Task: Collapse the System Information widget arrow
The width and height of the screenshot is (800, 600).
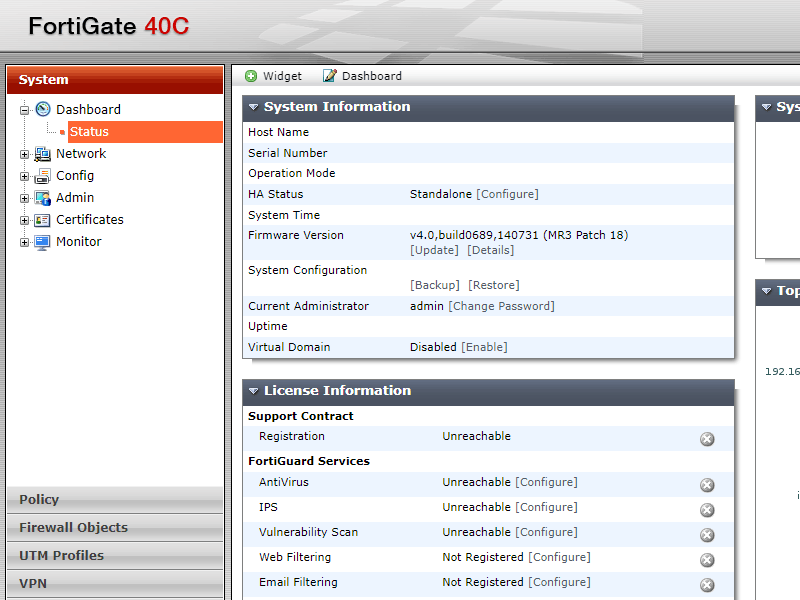Action: 253,107
